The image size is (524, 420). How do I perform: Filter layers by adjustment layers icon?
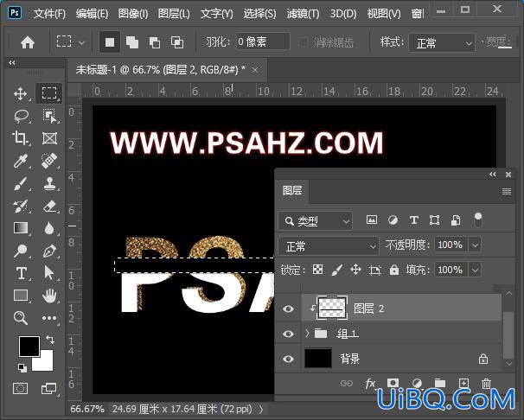393,220
